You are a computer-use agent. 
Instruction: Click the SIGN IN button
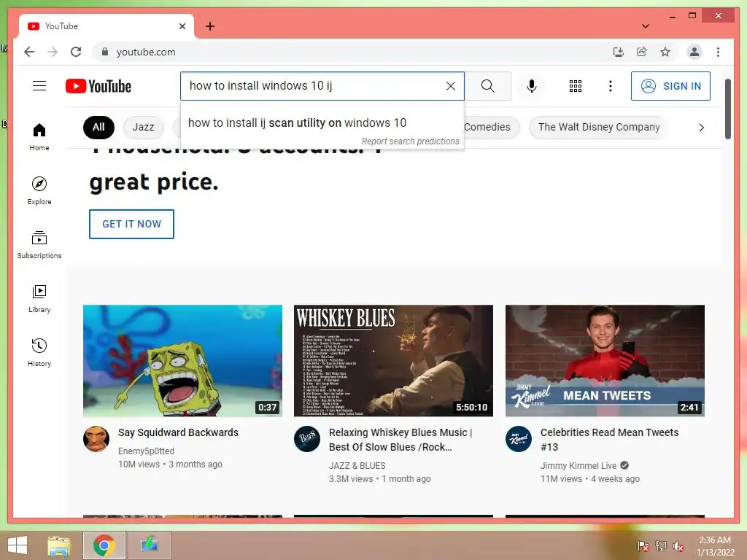(x=670, y=86)
